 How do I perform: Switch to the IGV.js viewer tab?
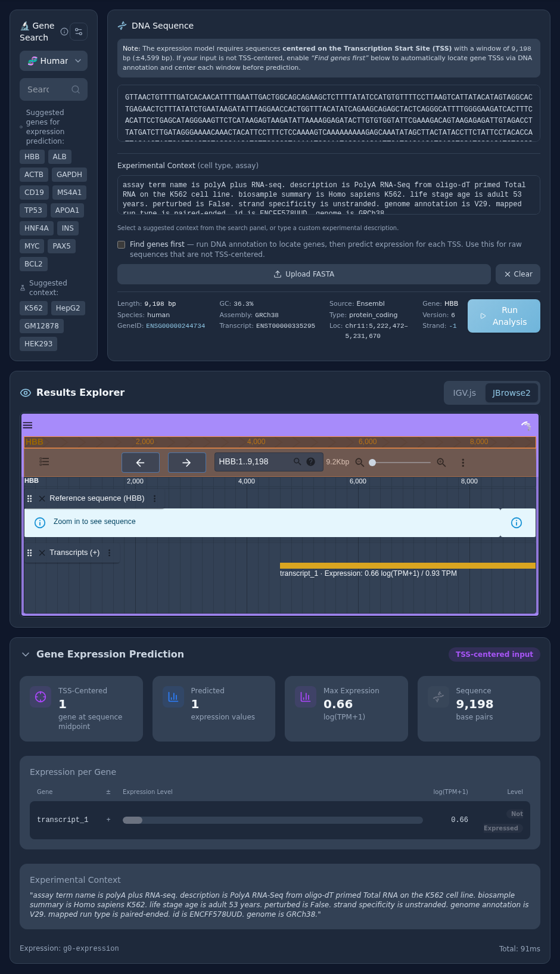[x=465, y=393]
